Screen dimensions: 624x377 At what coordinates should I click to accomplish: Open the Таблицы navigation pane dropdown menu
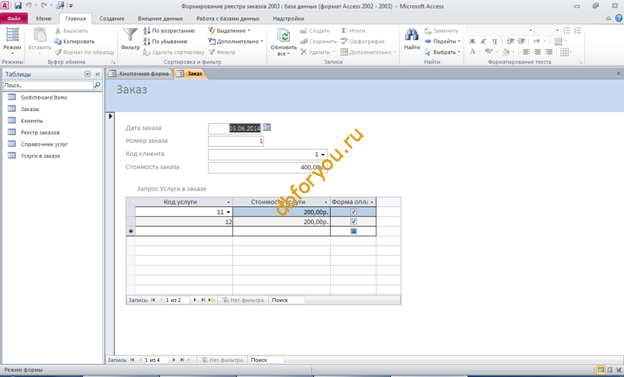[88, 74]
